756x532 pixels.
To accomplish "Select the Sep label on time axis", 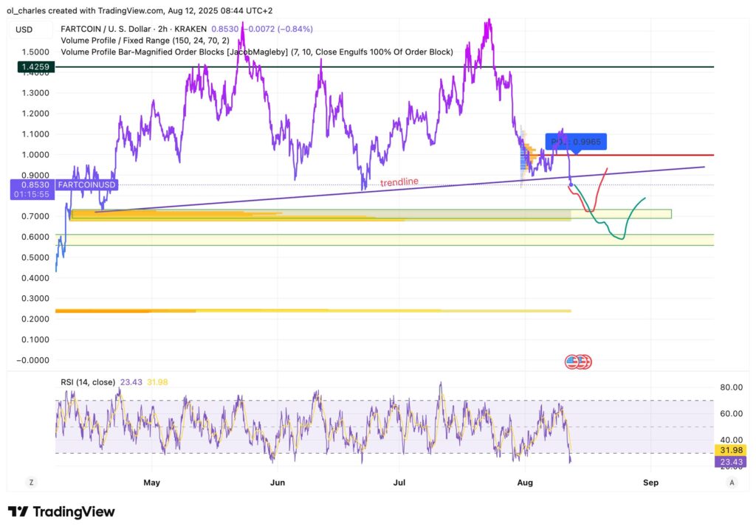I will point(651,483).
